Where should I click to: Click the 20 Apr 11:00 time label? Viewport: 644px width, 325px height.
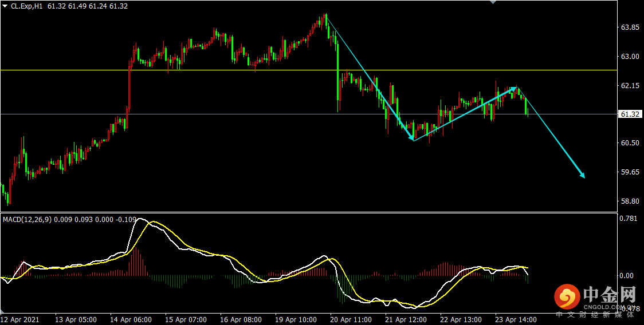[x=351, y=319]
